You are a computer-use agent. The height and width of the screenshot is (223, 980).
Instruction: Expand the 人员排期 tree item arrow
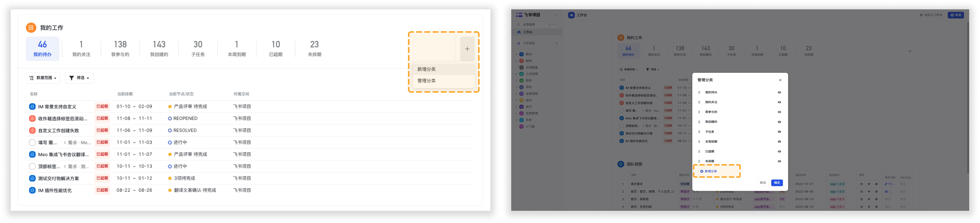click(x=516, y=74)
